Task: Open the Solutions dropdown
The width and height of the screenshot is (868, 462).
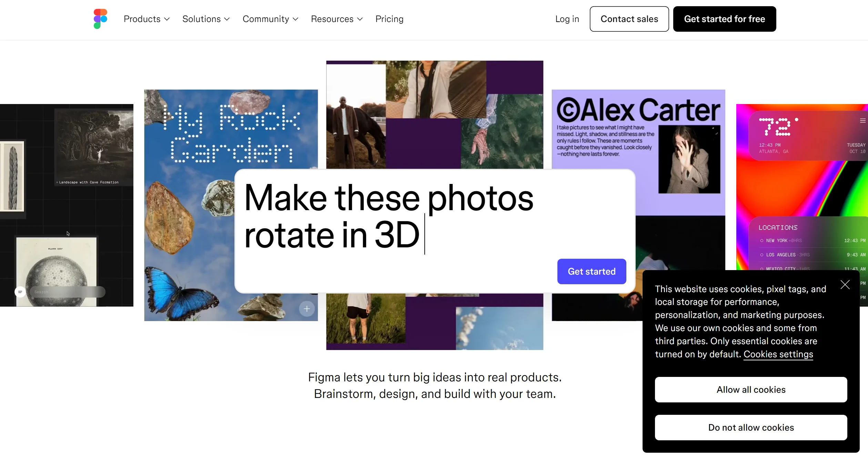Action: point(206,19)
